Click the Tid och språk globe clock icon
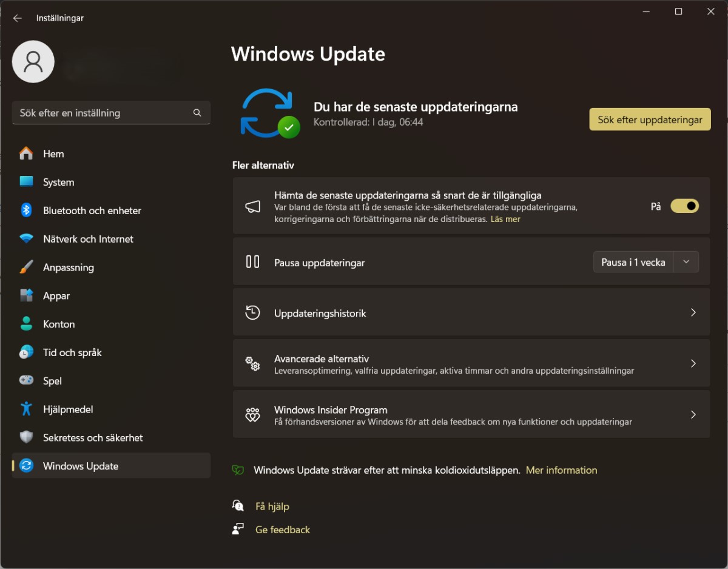This screenshot has height=569, width=728. [x=26, y=352]
